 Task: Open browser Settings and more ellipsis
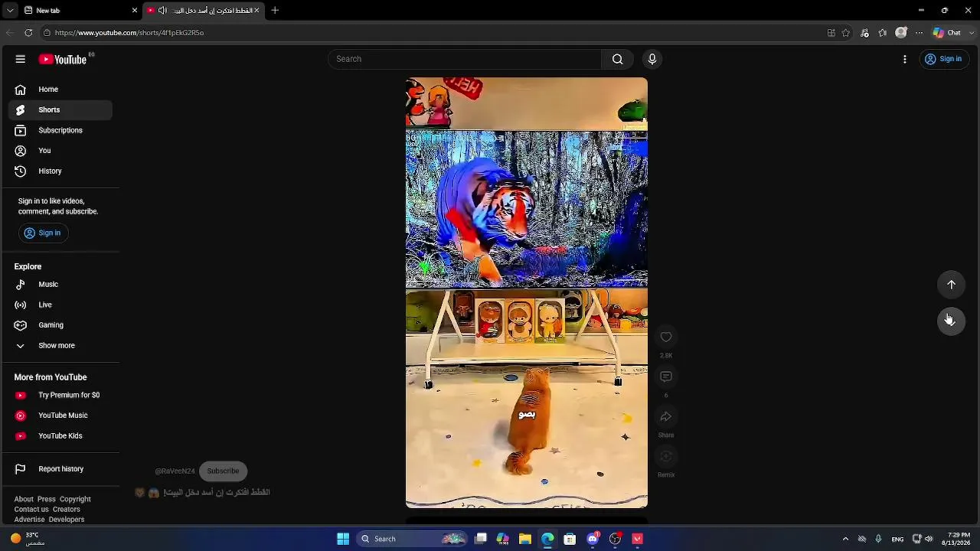pos(920,33)
